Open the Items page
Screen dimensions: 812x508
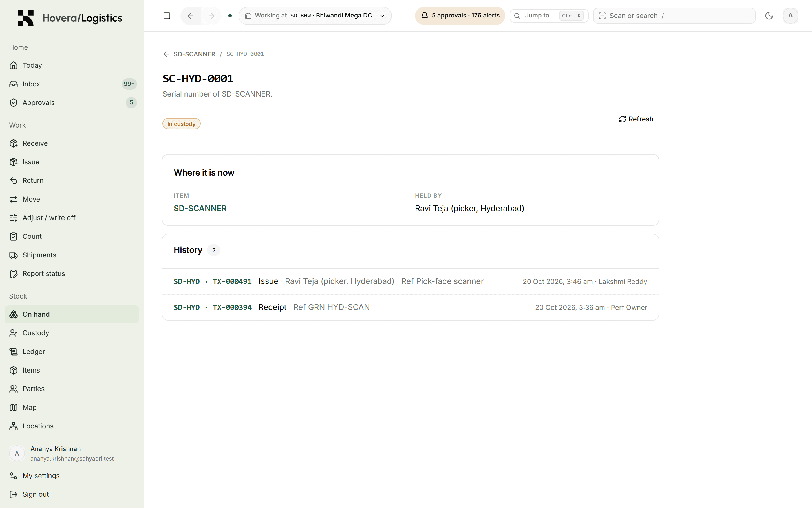[x=72, y=370]
